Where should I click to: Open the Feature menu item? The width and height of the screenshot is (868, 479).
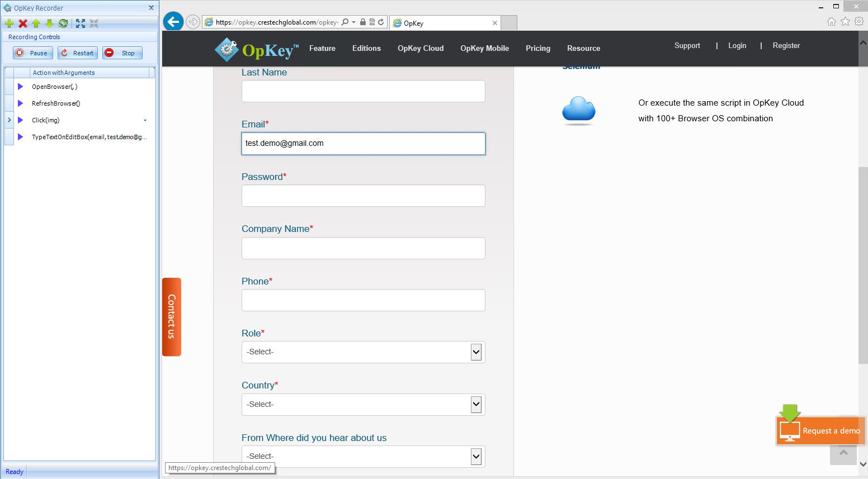322,48
